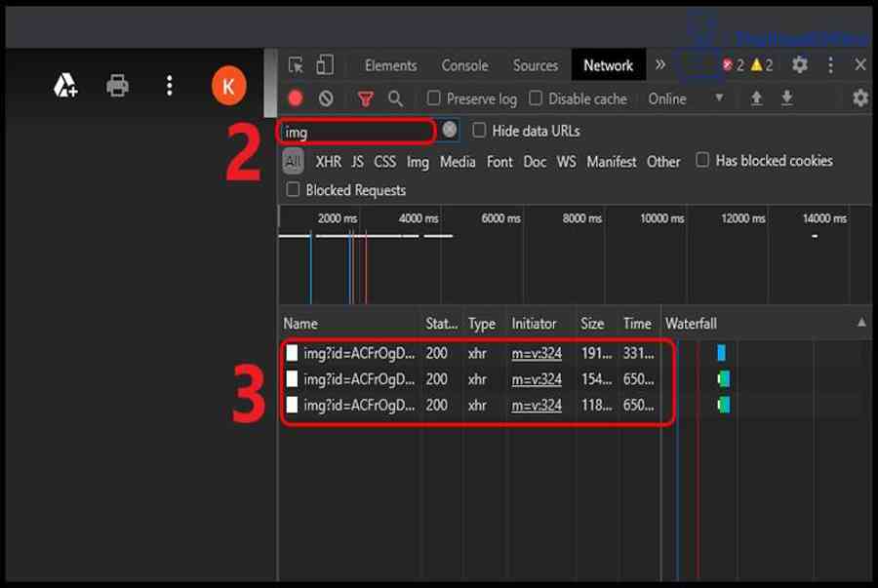Click the export HAR download arrow
This screenshot has width=878, height=588.
(x=786, y=98)
